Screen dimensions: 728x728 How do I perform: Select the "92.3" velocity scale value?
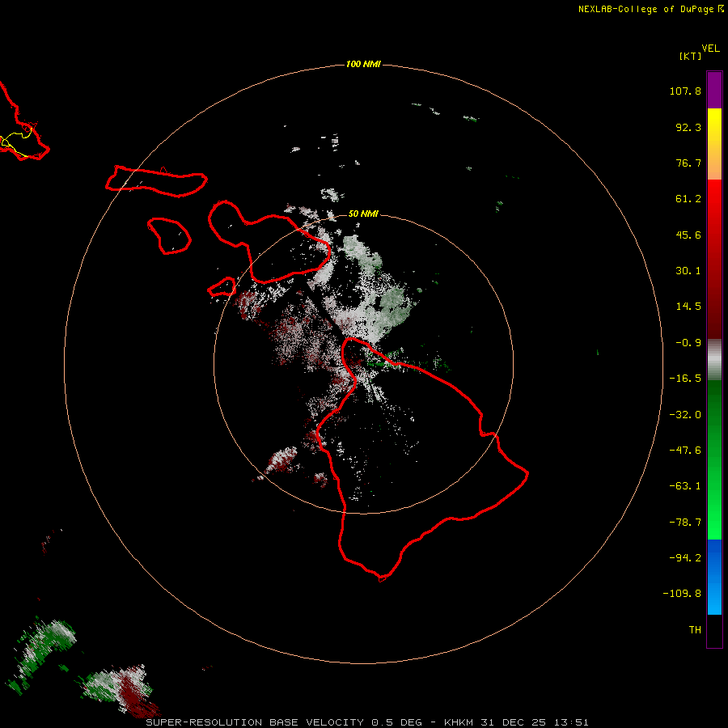[688, 127]
